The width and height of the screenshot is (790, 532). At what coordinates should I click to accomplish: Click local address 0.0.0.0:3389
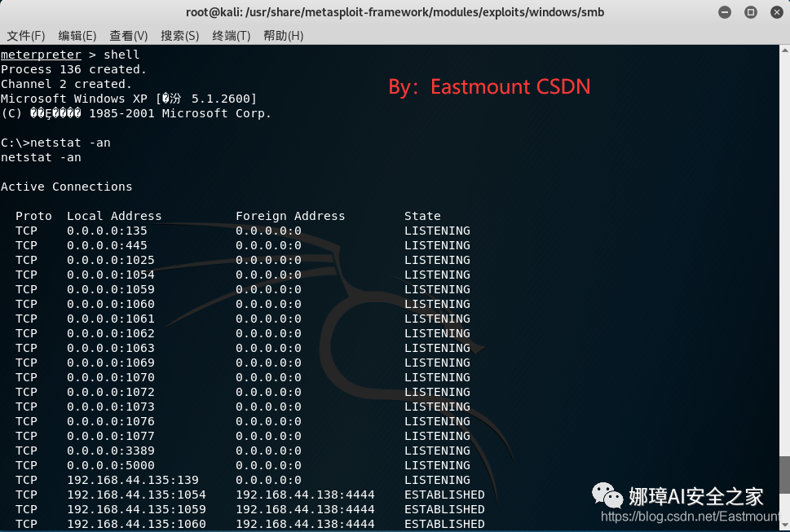pos(110,451)
